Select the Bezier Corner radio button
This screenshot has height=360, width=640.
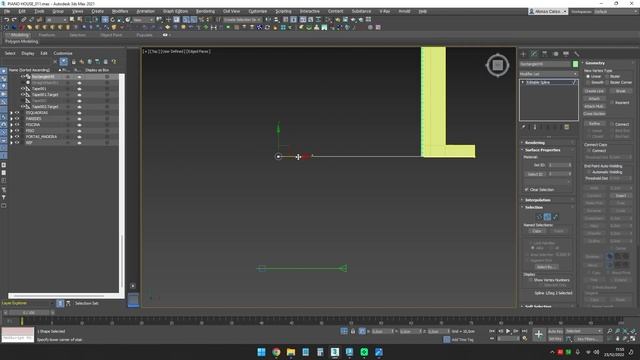(x=607, y=82)
